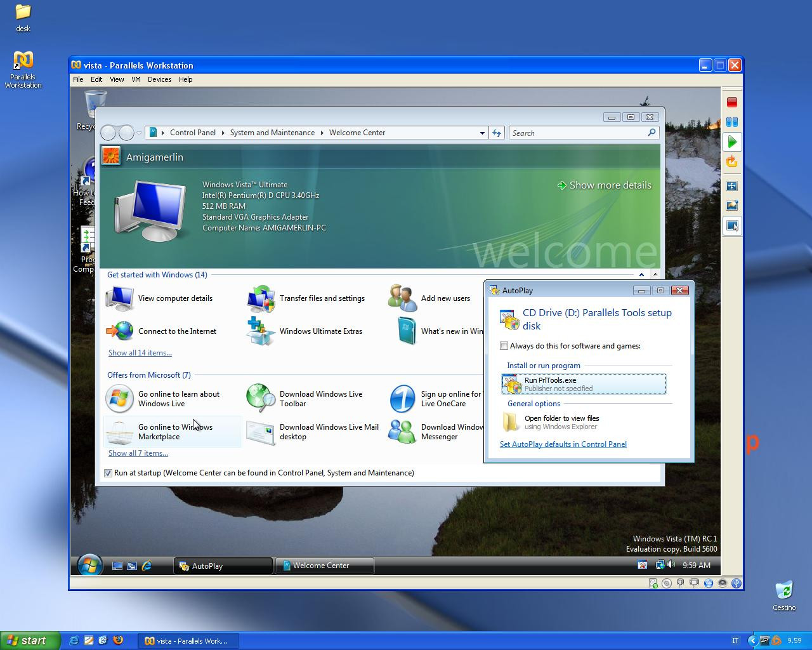Open the View menu

click(117, 79)
